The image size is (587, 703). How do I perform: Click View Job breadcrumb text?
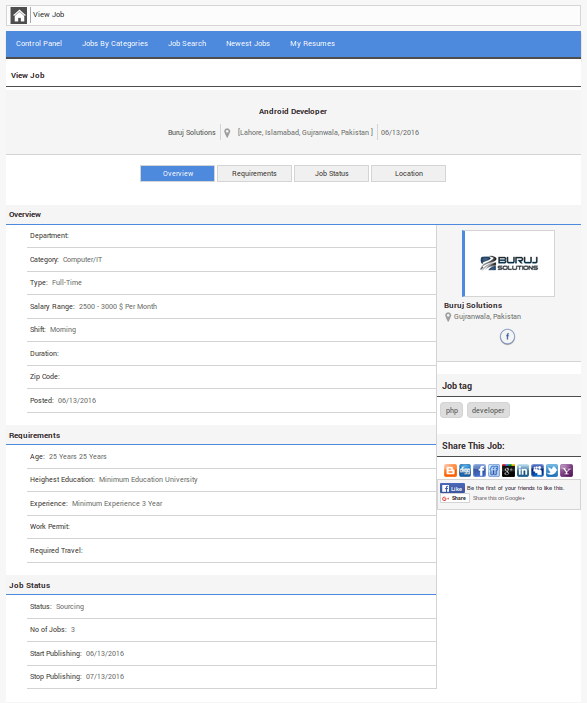click(x=48, y=14)
